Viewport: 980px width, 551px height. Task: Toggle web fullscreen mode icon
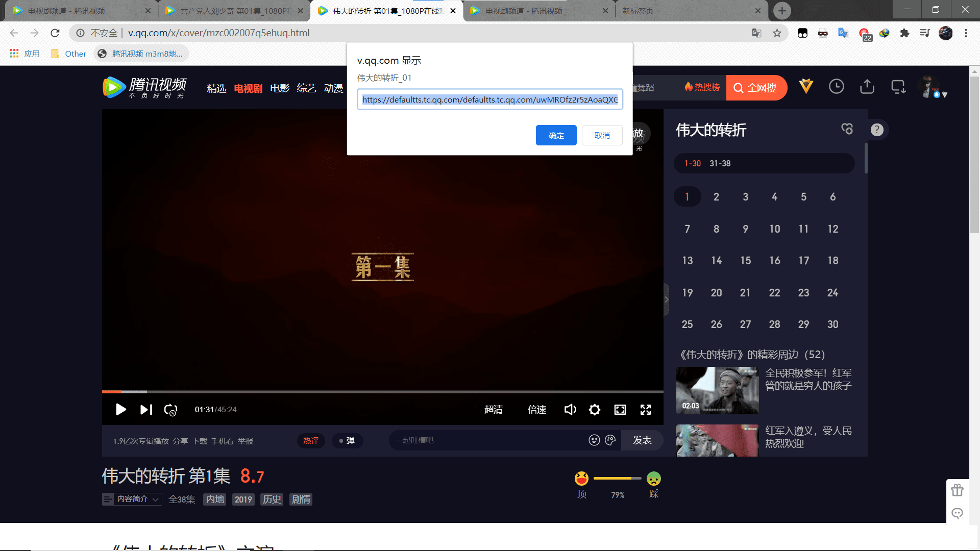[620, 410]
